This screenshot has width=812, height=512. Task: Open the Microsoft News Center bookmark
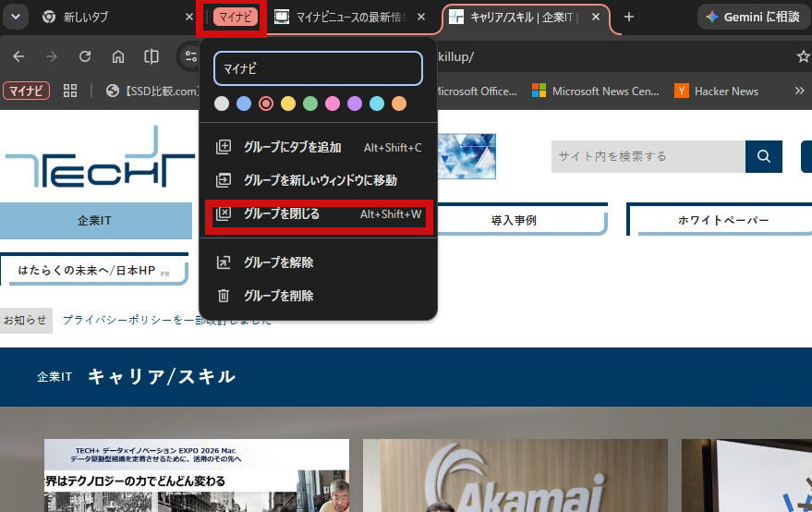596,91
